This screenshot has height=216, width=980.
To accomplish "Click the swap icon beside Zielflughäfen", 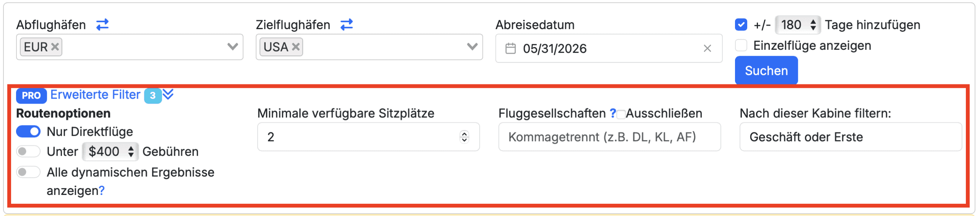I will coord(346,25).
